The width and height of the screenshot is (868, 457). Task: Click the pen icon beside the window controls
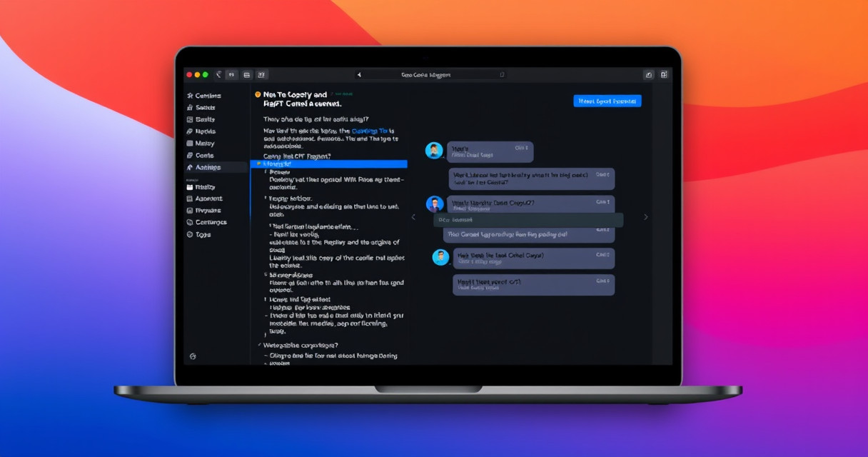(218, 74)
